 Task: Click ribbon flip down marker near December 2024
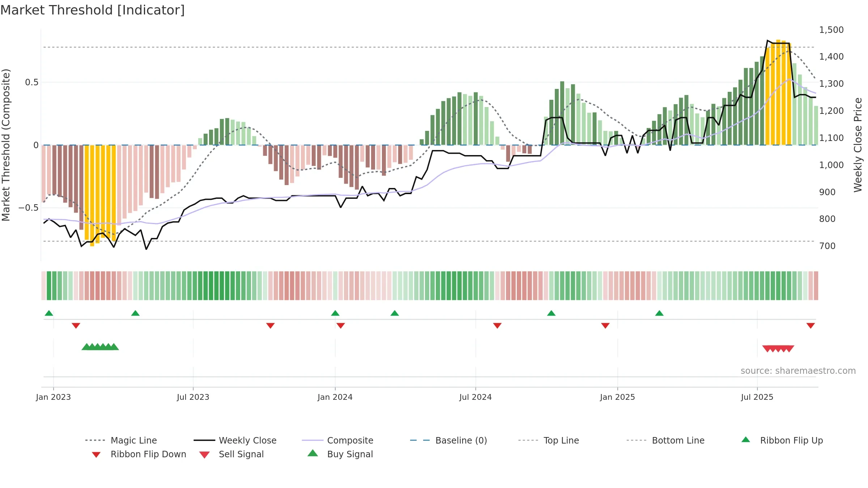tap(605, 326)
